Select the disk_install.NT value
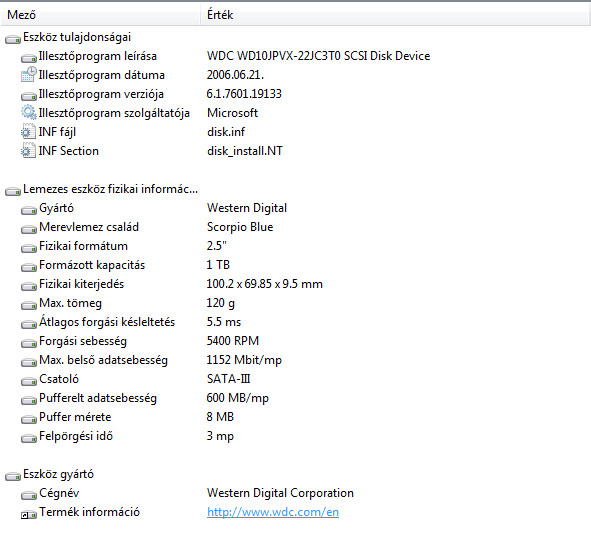This screenshot has height=550, width=591. [245, 151]
